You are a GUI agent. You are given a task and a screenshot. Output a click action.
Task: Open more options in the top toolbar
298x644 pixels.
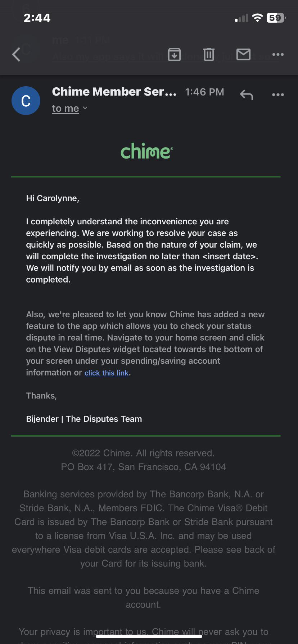coord(278,55)
